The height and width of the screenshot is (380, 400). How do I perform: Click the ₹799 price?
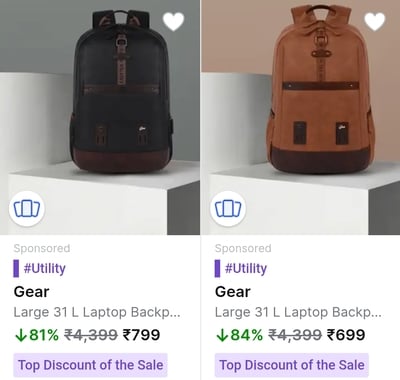coord(142,335)
